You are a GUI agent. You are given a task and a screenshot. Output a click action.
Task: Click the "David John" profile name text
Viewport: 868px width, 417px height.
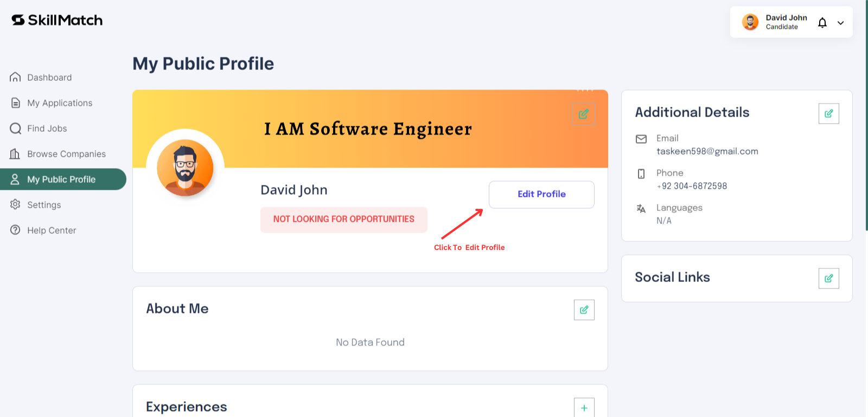point(294,190)
